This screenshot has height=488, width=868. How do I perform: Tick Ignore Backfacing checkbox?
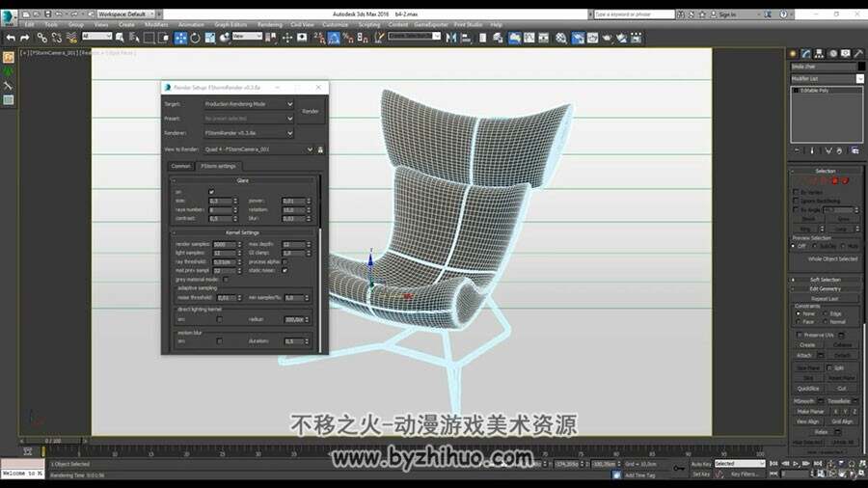click(x=796, y=201)
